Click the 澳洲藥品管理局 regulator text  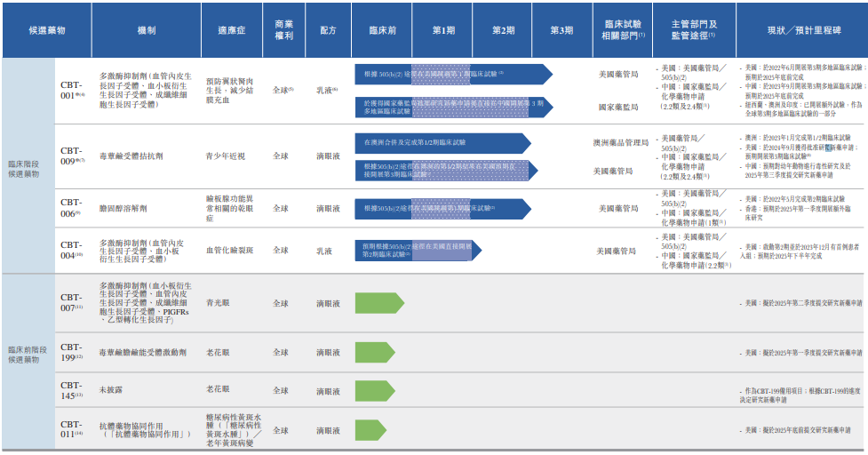point(621,142)
